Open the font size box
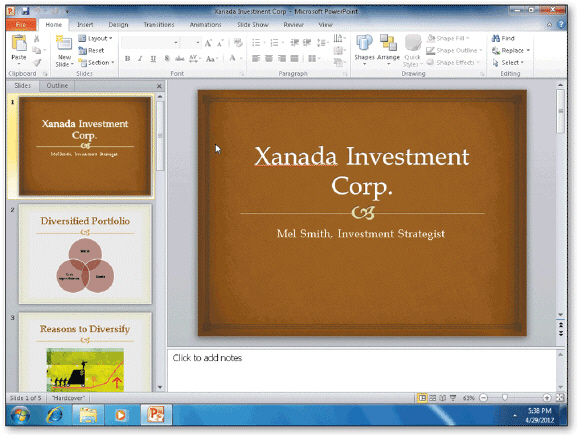The image size is (578, 437). click(x=191, y=43)
